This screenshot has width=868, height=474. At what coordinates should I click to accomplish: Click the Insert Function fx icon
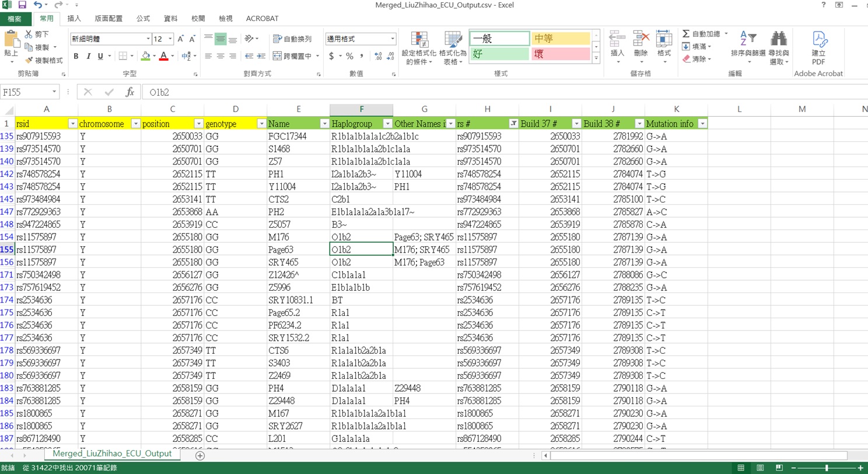click(130, 92)
